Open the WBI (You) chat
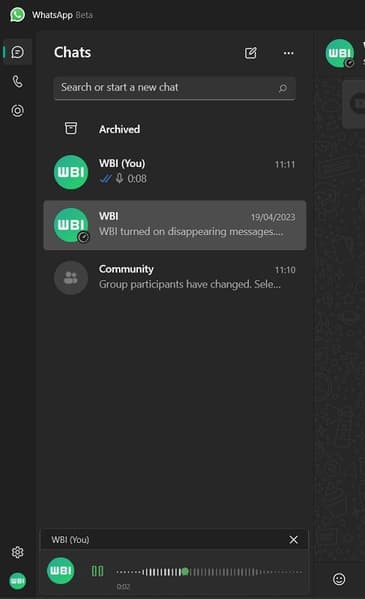 175,172
